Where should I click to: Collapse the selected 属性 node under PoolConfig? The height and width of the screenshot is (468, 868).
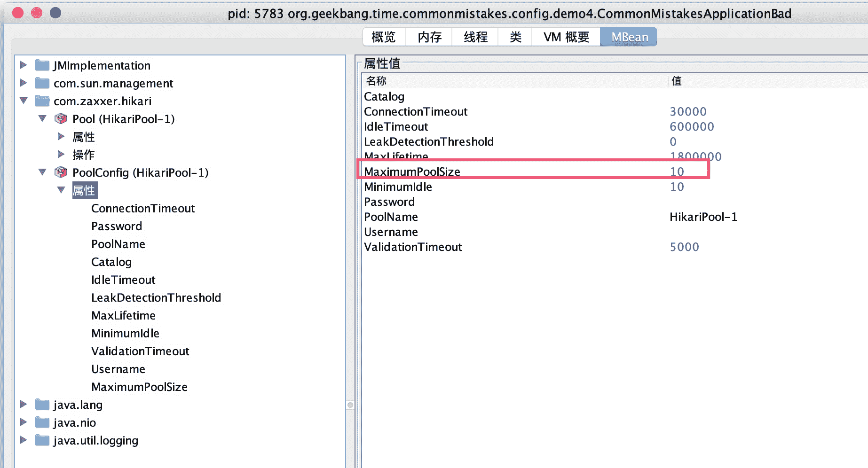point(61,190)
